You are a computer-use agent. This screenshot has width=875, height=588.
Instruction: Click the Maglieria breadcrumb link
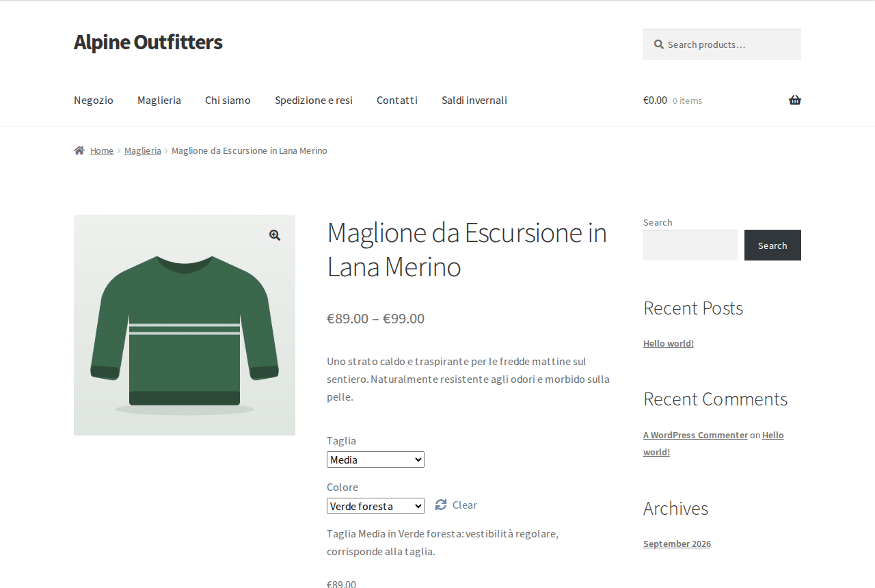pyautogui.click(x=143, y=150)
